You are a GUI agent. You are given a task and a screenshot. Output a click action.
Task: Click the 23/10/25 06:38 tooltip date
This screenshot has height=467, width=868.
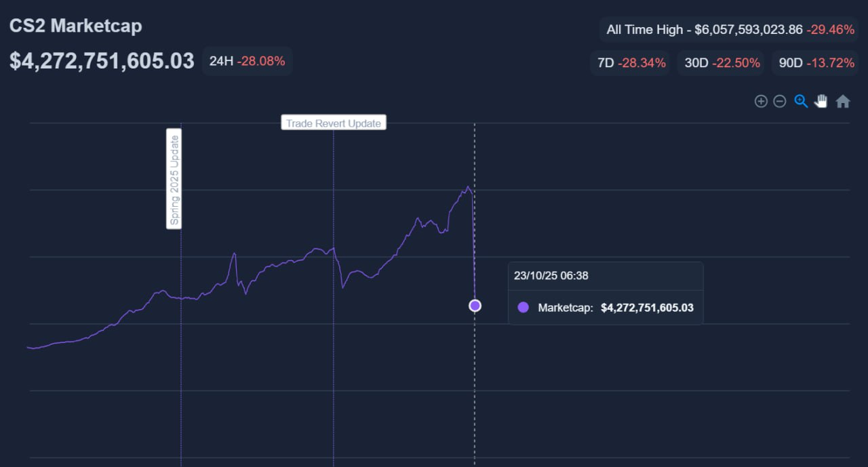pos(551,276)
